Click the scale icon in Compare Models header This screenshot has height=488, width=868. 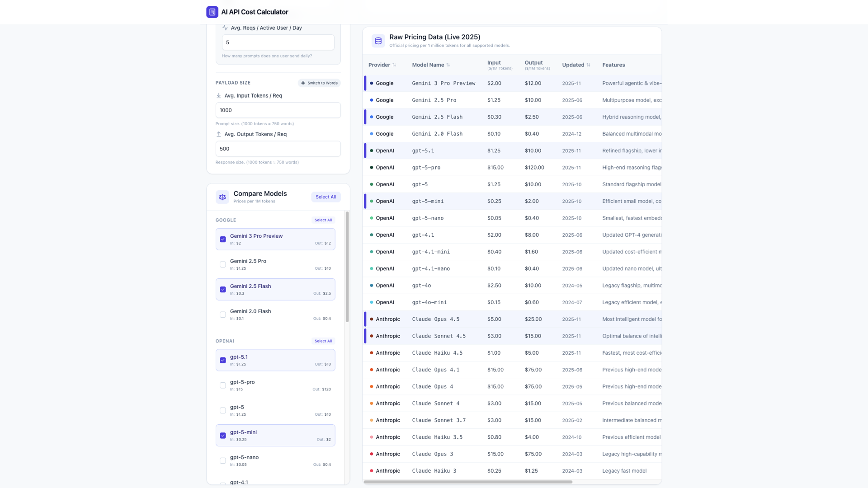(x=222, y=197)
